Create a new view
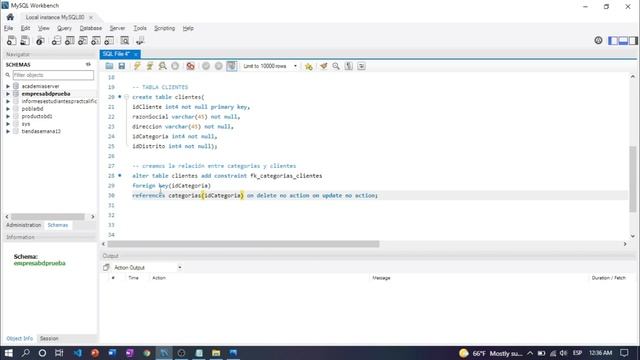 (x=82, y=40)
